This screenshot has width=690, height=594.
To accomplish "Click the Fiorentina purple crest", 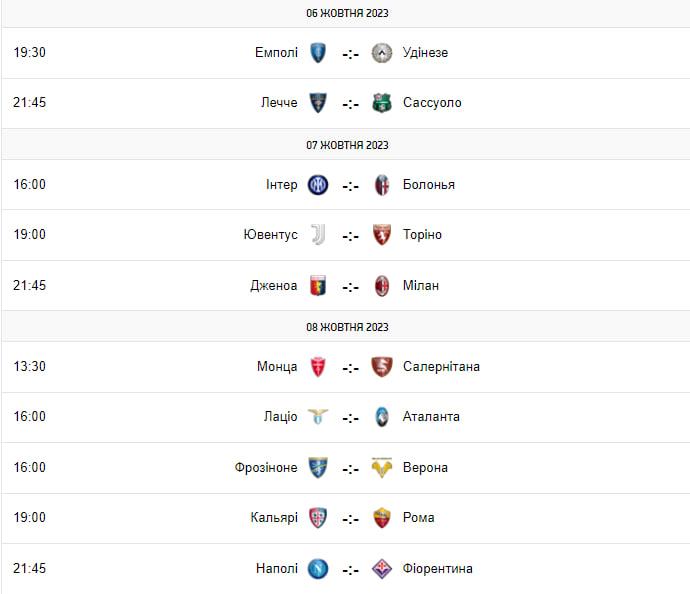I will [382, 568].
